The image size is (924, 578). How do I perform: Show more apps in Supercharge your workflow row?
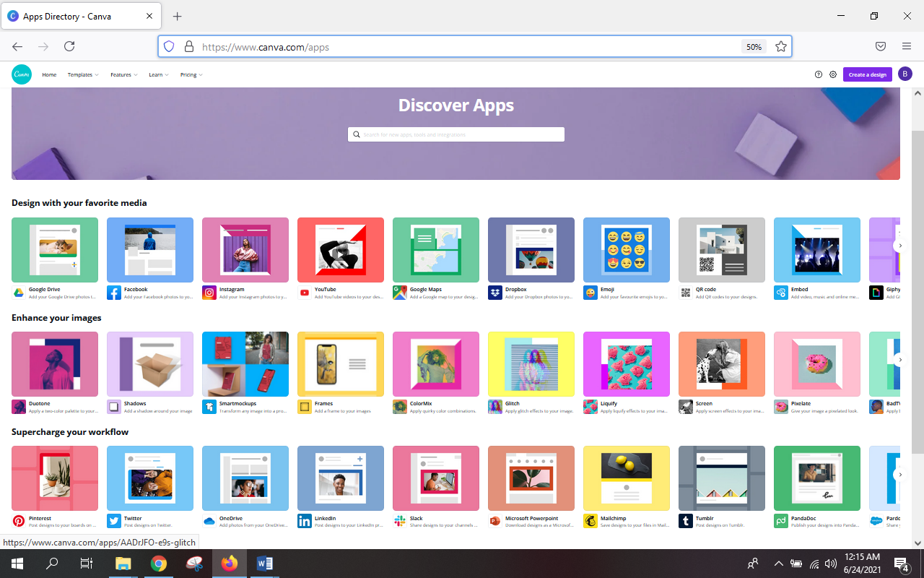click(899, 474)
